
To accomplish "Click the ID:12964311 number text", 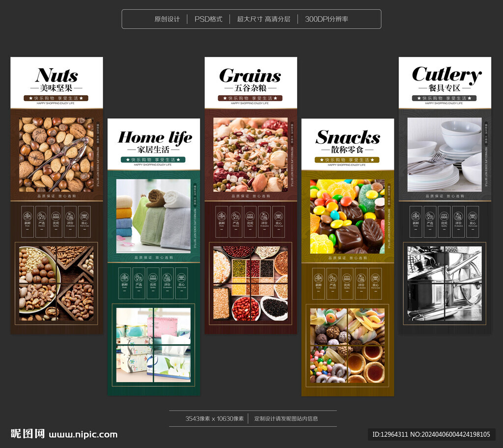I will 391,435.
